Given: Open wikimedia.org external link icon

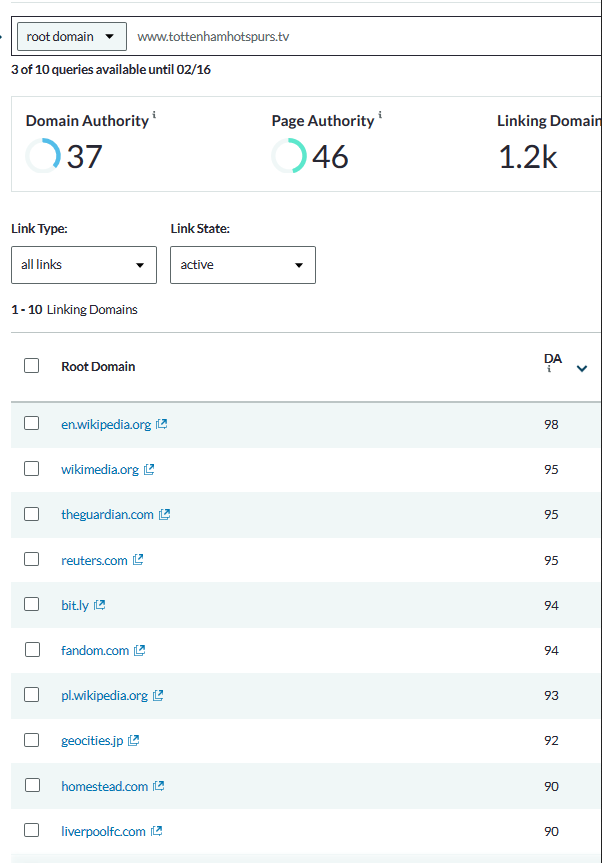Looking at the screenshot, I should [x=149, y=469].
